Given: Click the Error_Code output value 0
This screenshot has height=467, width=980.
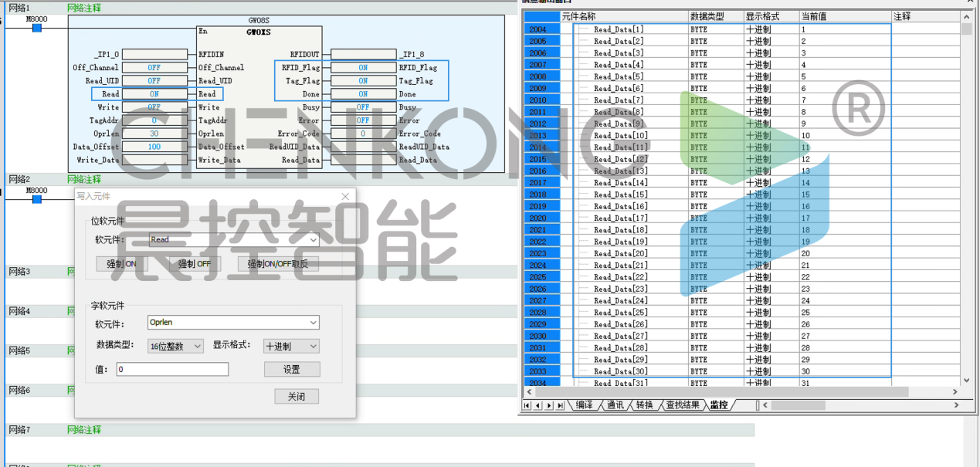Looking at the screenshot, I should tap(363, 134).
